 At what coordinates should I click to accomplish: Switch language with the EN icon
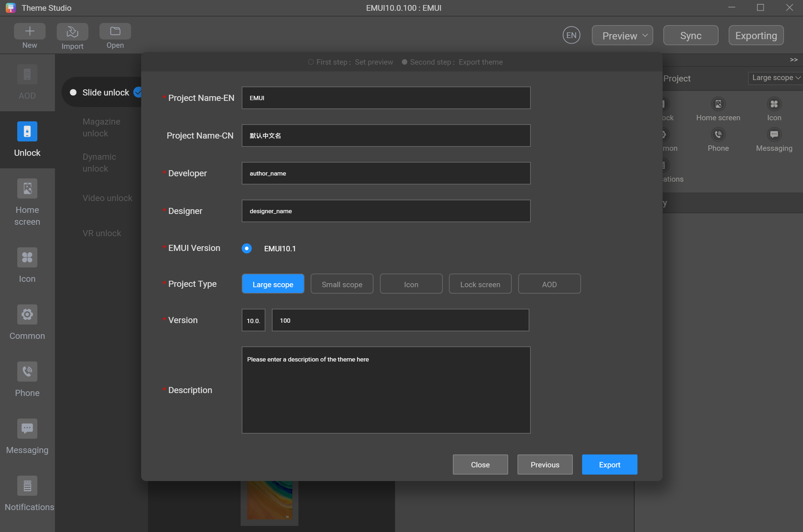pyautogui.click(x=571, y=35)
